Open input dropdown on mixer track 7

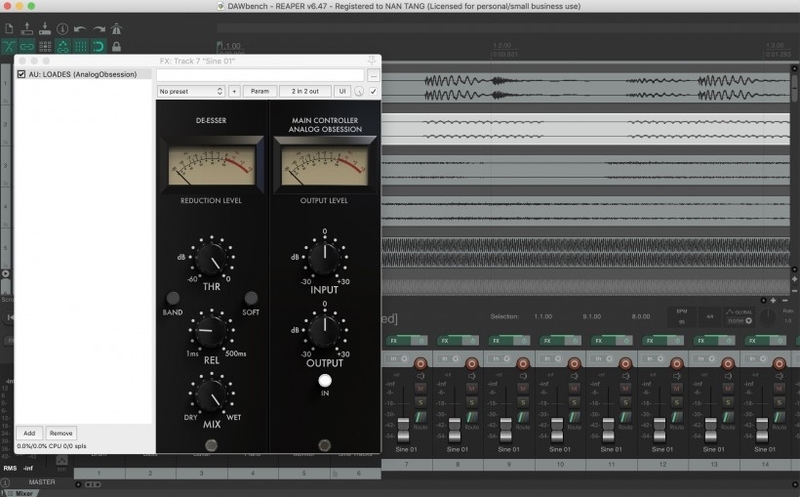398,359
